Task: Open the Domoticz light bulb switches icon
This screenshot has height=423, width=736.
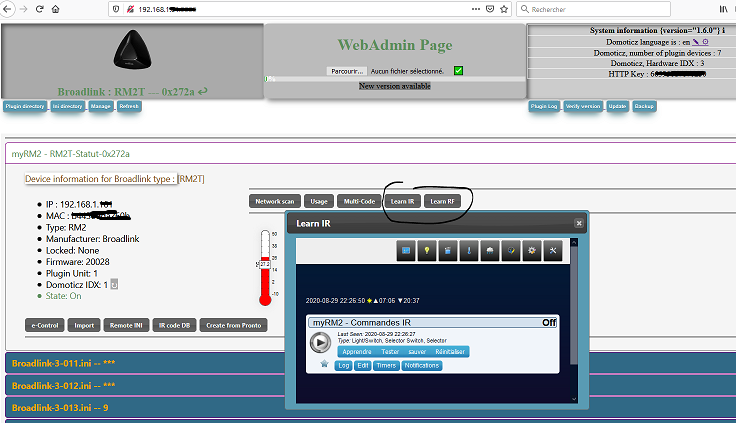Action: click(x=427, y=251)
